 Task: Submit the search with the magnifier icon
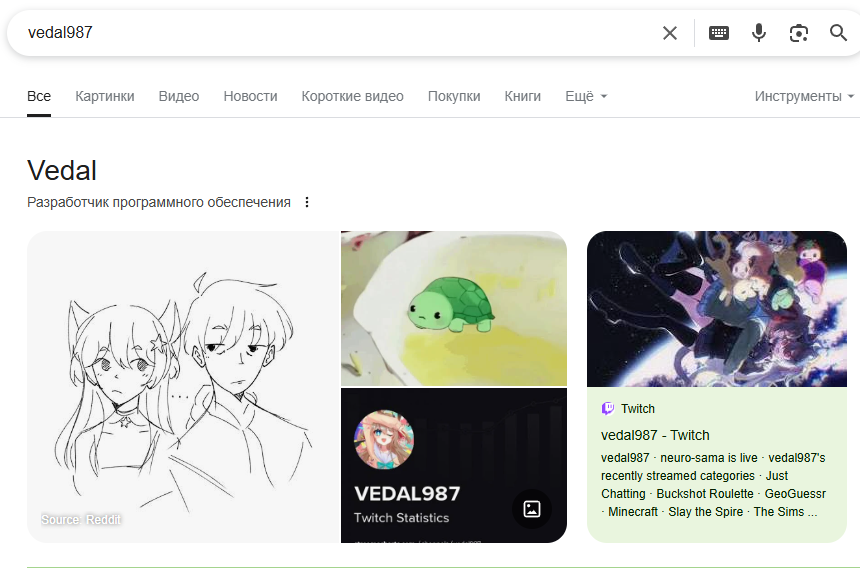[838, 33]
